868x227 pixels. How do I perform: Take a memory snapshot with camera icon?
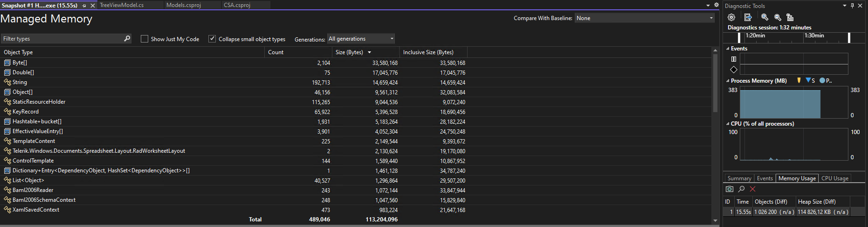click(x=730, y=189)
